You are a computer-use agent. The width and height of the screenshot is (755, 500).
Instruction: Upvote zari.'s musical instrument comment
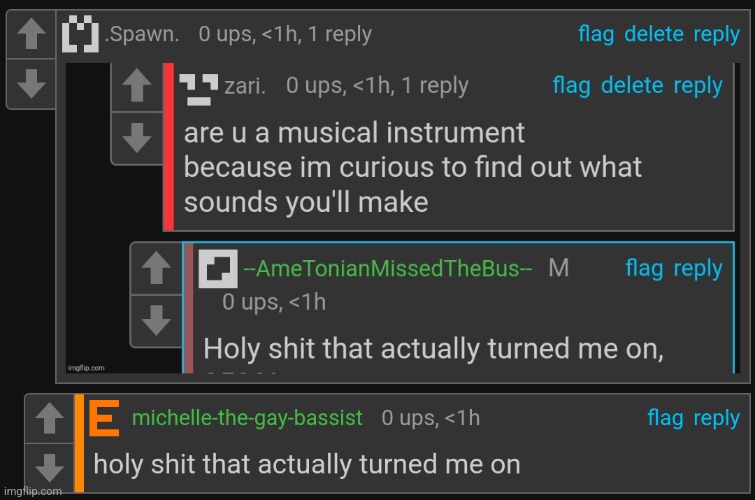click(136, 87)
